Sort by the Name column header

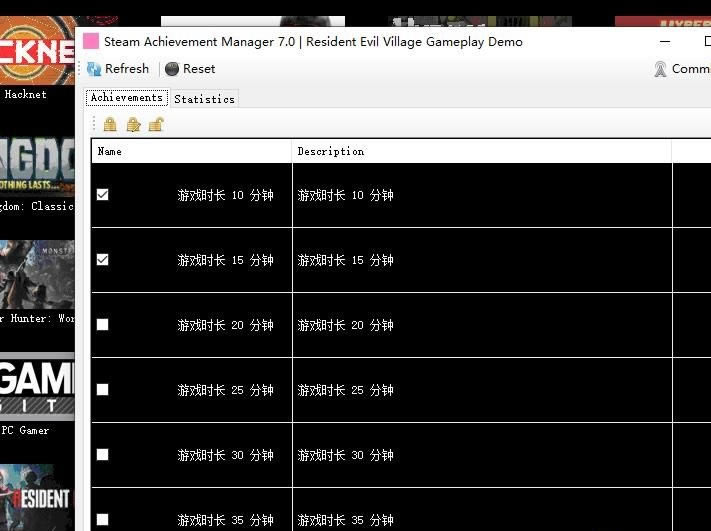click(x=192, y=151)
